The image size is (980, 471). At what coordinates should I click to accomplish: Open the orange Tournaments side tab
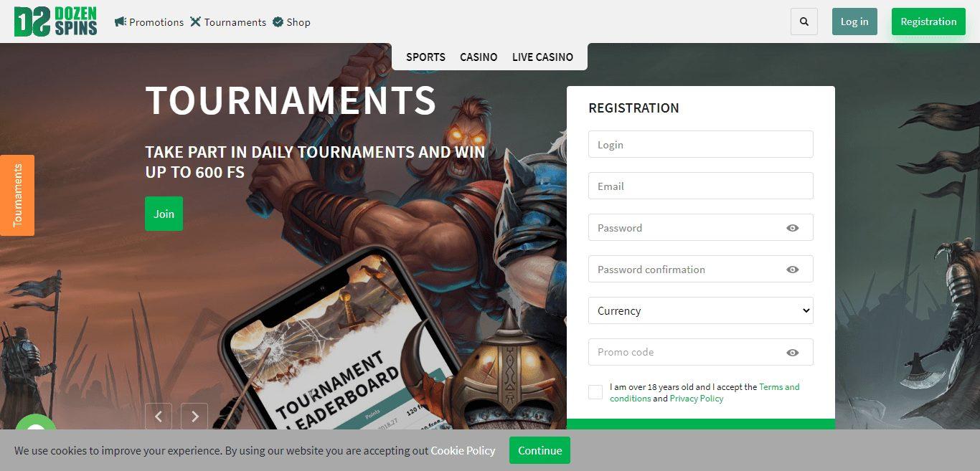click(x=17, y=195)
